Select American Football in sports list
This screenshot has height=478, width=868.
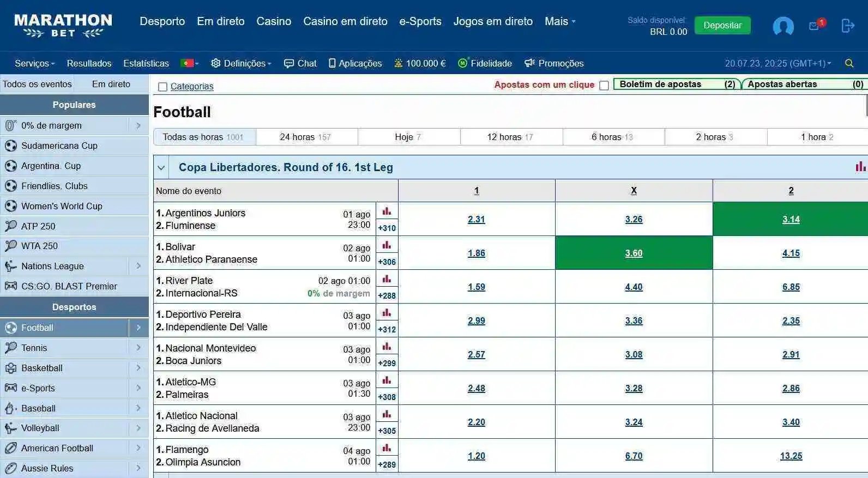pos(64,448)
